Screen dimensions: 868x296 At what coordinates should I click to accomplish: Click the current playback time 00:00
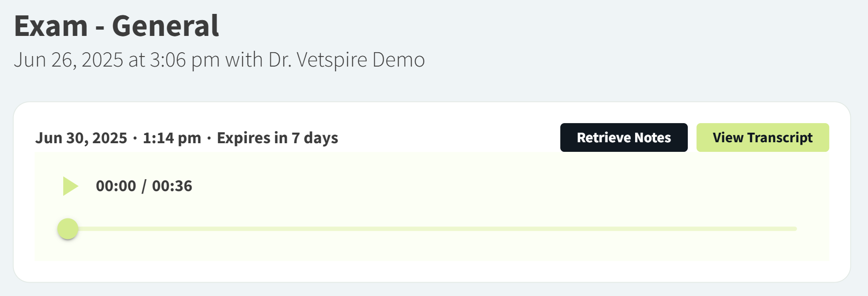coord(116,186)
